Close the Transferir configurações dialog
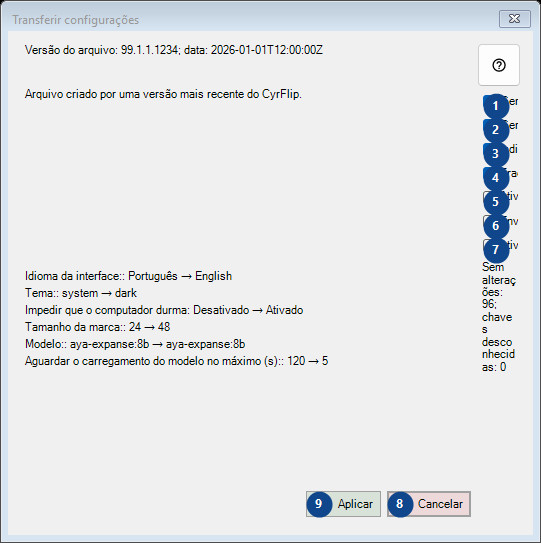Image resolution: width=541 pixels, height=543 pixels. 515,19
